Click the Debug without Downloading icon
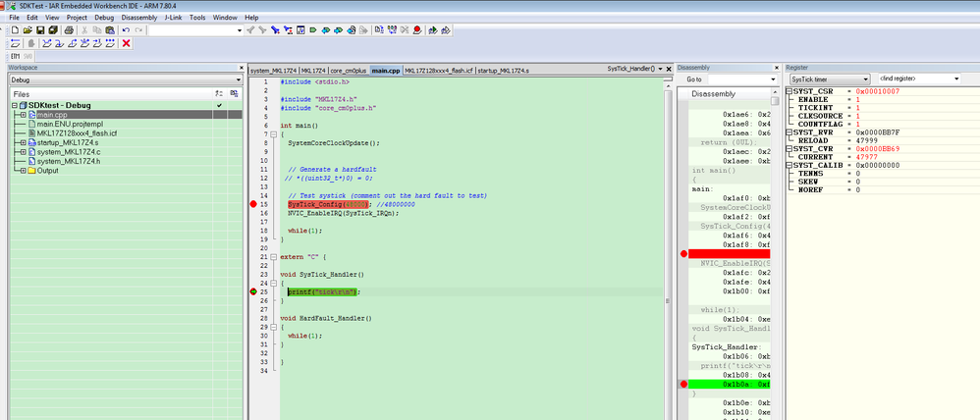This screenshot has width=980, height=420. point(446,29)
